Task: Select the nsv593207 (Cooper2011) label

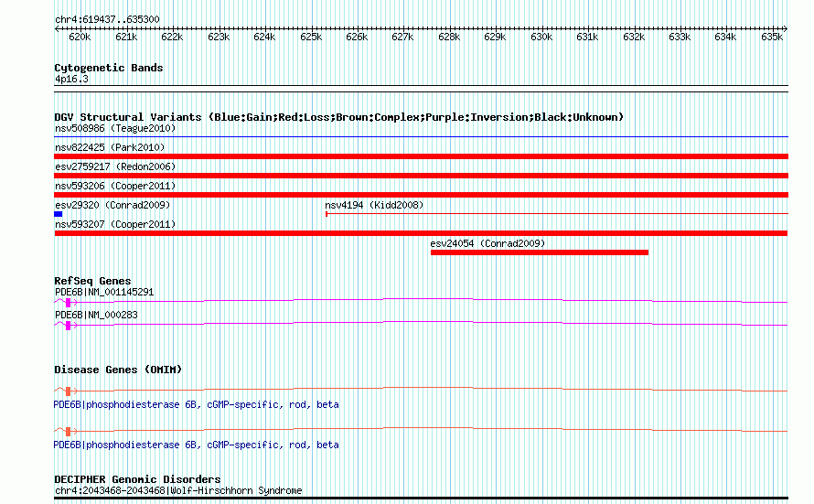Action: click(115, 224)
